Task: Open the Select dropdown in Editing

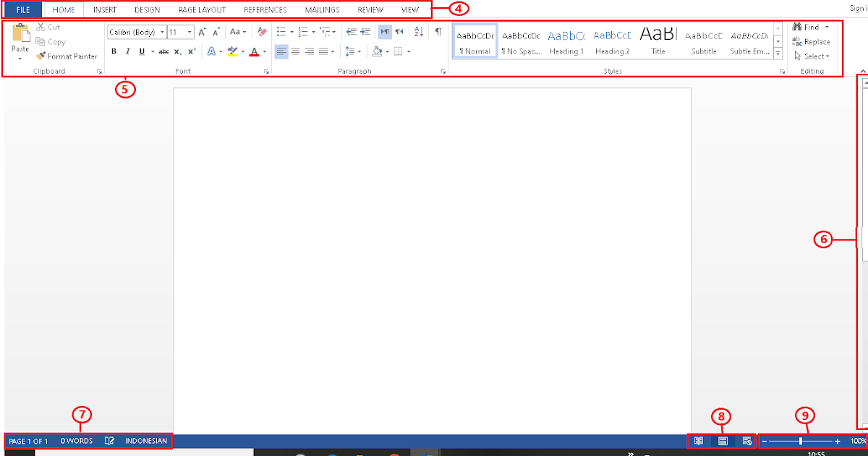Action: tap(812, 56)
